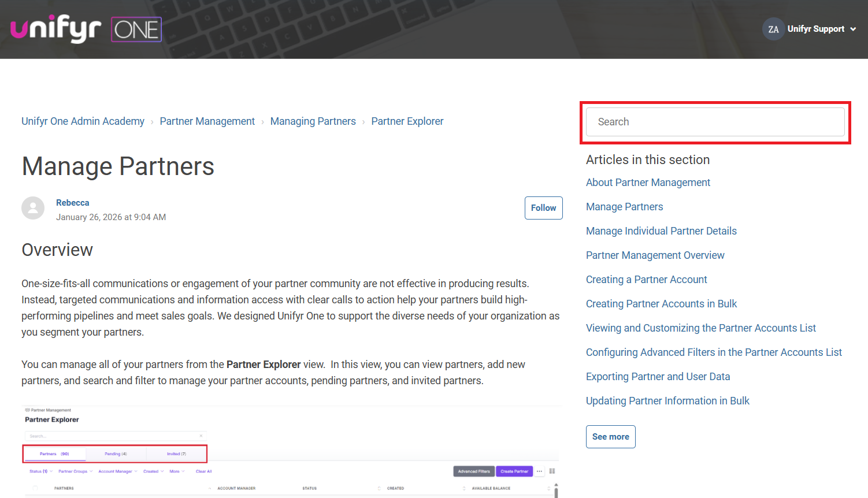Click the Manage Partners article title

click(118, 166)
